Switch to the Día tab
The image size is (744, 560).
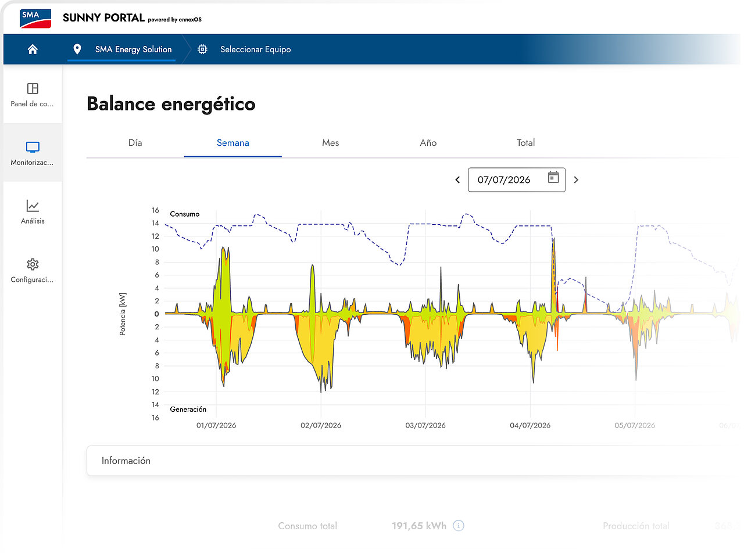(x=135, y=143)
